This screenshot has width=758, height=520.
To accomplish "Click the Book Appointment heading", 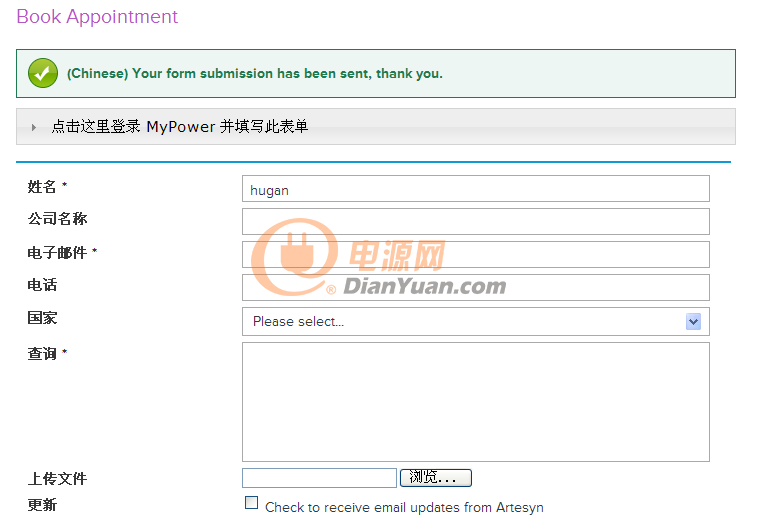I will pyautogui.click(x=97, y=16).
